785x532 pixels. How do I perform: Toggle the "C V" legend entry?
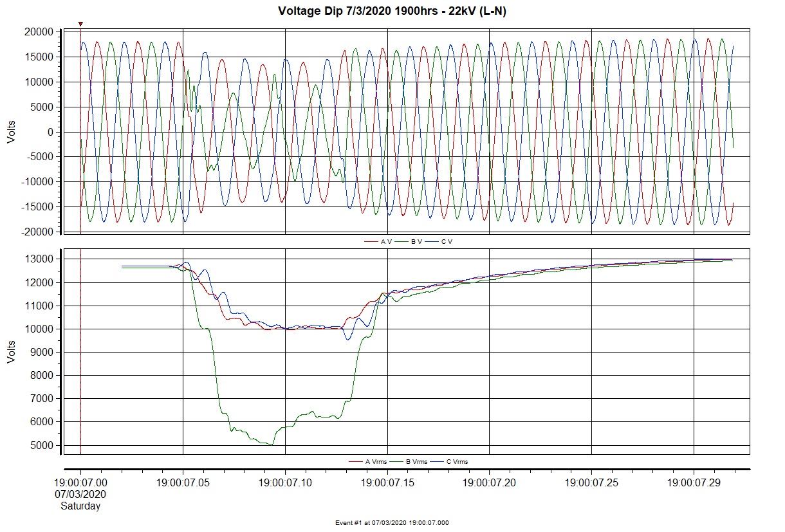tap(445, 241)
